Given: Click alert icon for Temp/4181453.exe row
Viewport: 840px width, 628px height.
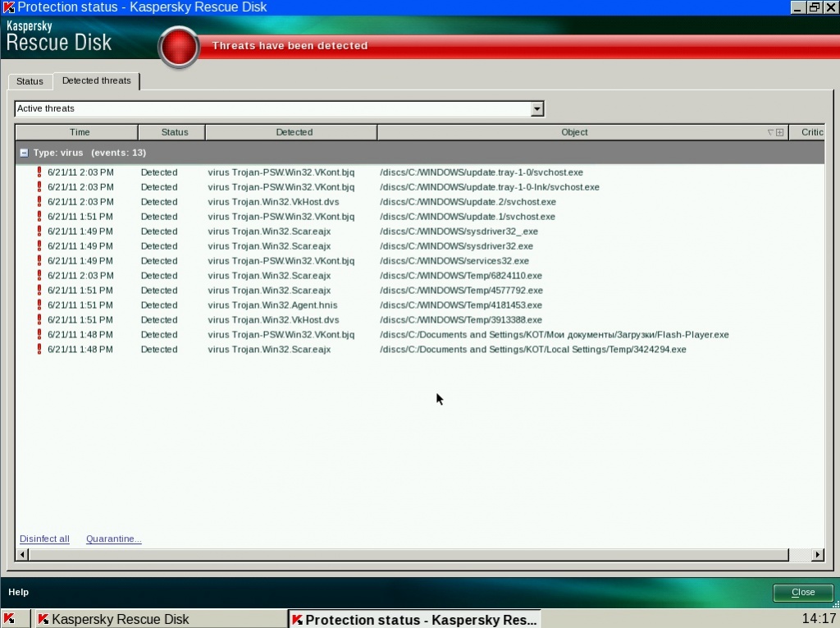Looking at the screenshot, I should (39, 305).
